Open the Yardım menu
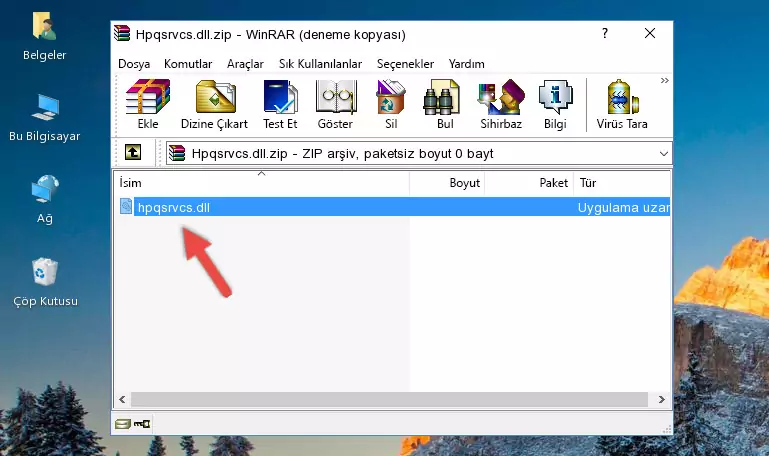769x456 pixels. (466, 64)
